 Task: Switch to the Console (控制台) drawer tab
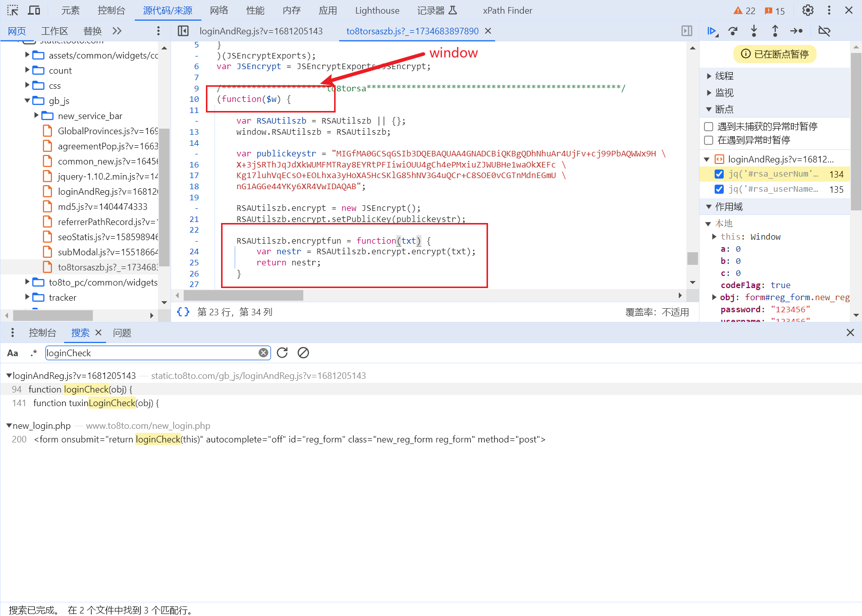42,332
